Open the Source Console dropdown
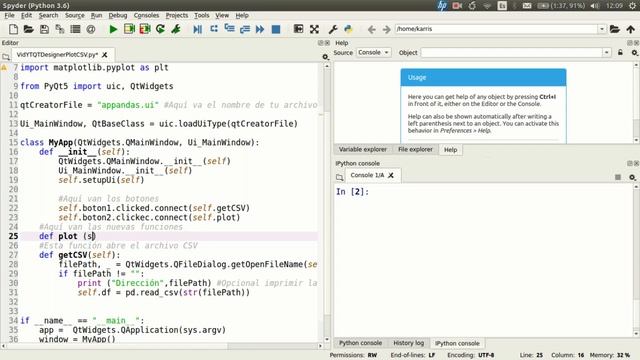The width and height of the screenshot is (640, 360). pos(373,53)
